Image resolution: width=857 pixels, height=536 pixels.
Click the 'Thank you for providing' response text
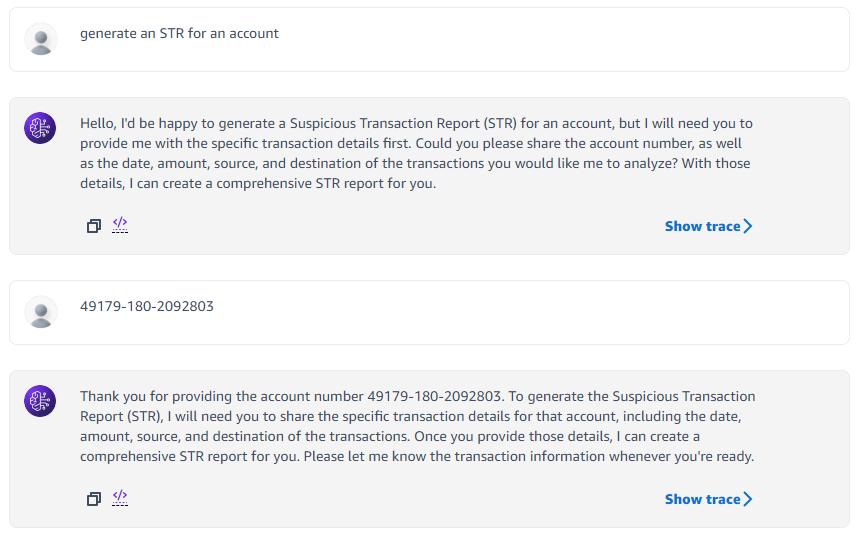(x=418, y=426)
